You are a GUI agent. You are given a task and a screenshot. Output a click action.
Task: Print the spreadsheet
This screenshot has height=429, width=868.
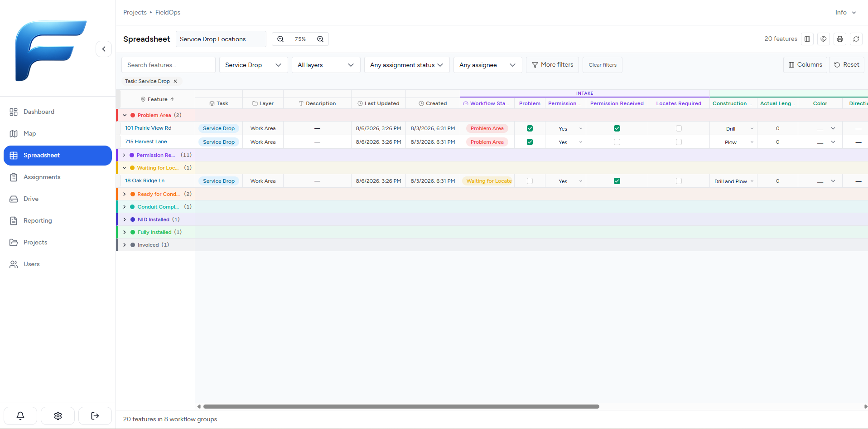click(x=840, y=39)
